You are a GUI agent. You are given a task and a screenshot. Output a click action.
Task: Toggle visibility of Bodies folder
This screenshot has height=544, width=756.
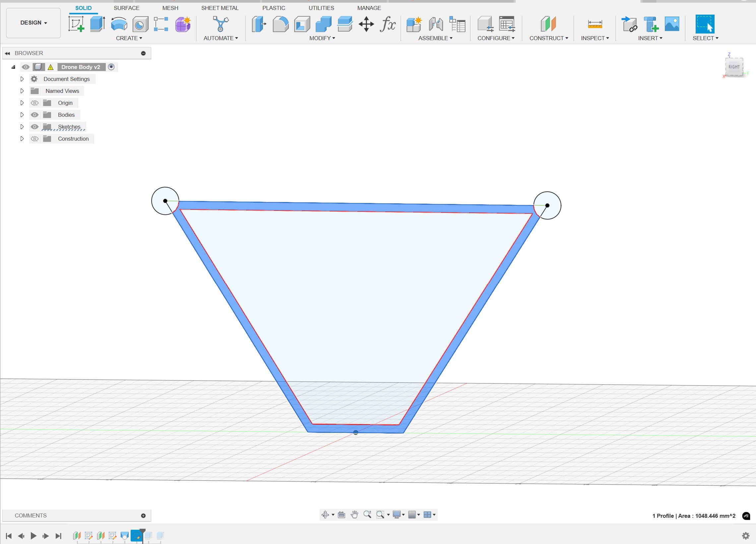pyautogui.click(x=34, y=114)
